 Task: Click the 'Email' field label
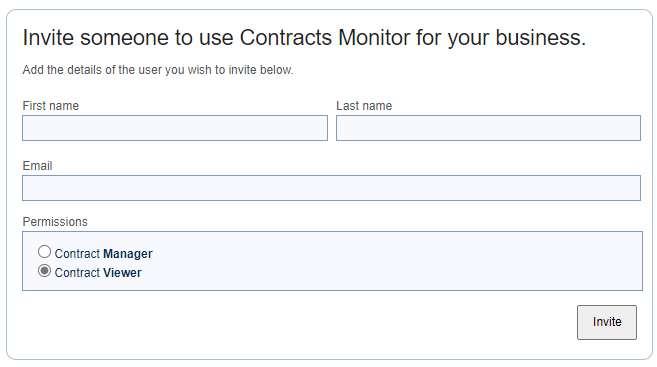[37, 165]
